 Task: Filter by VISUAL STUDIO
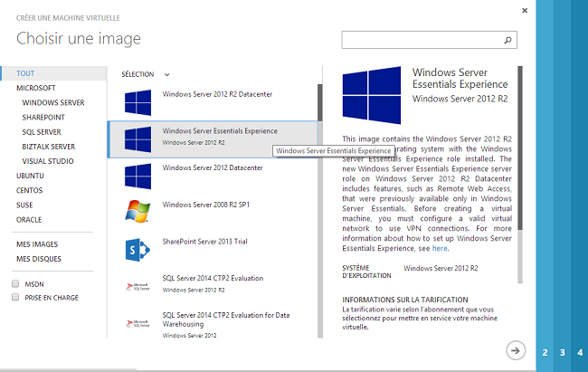coord(48,161)
